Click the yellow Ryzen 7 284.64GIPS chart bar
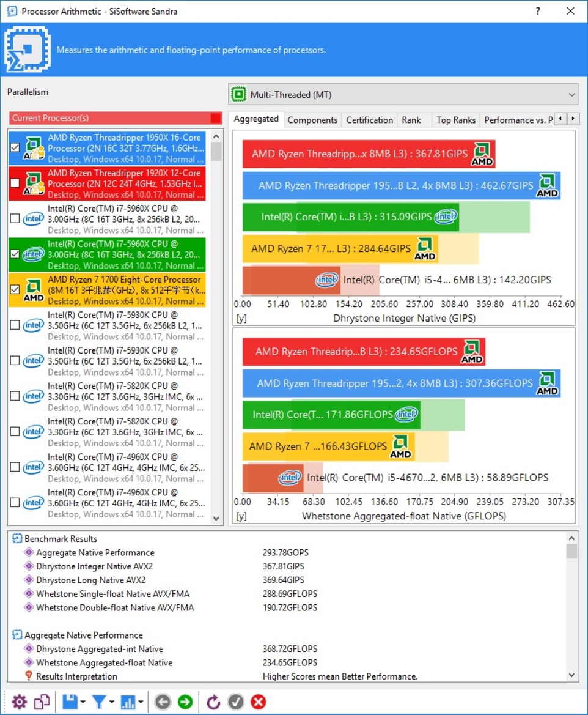This screenshot has width=588, height=715. (340, 248)
